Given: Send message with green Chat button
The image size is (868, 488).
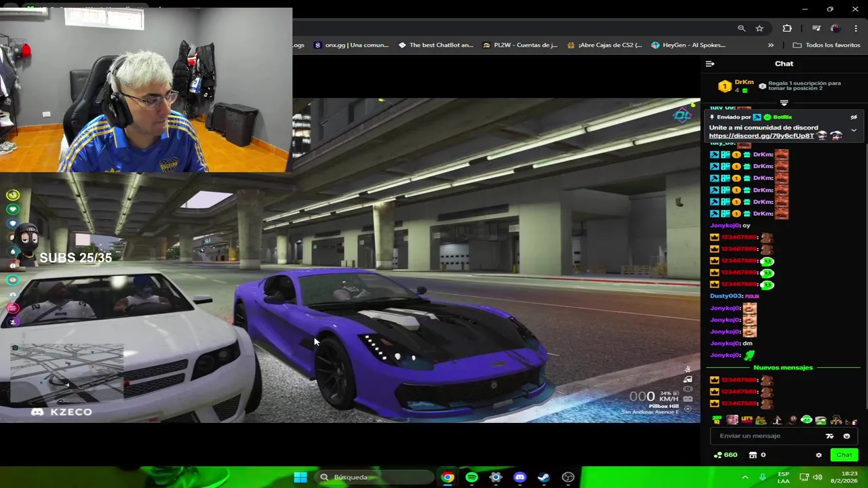Looking at the screenshot, I should [x=844, y=455].
